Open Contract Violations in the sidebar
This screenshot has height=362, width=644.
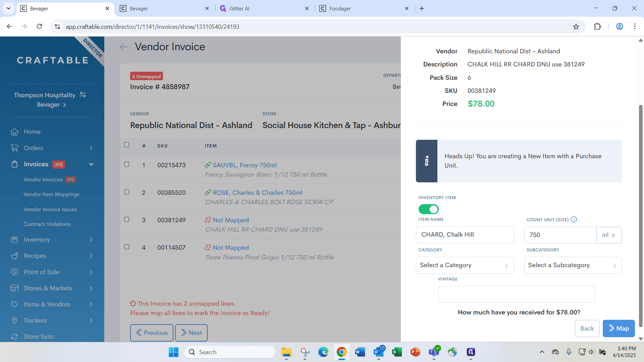tap(47, 224)
